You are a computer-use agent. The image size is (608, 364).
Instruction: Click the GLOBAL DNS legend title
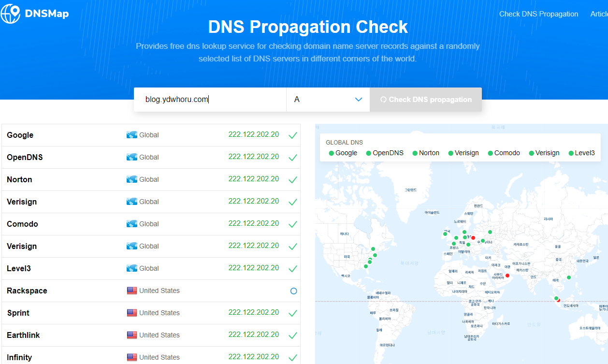pyautogui.click(x=344, y=143)
